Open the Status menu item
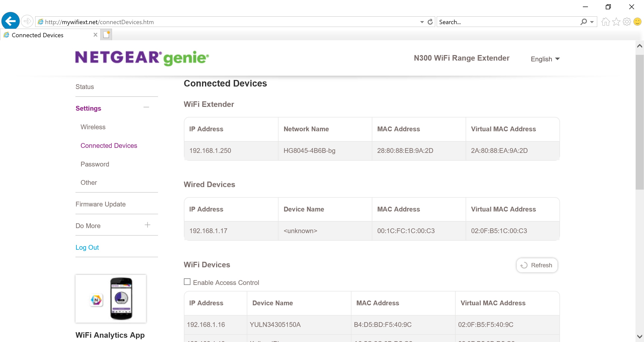 85,87
